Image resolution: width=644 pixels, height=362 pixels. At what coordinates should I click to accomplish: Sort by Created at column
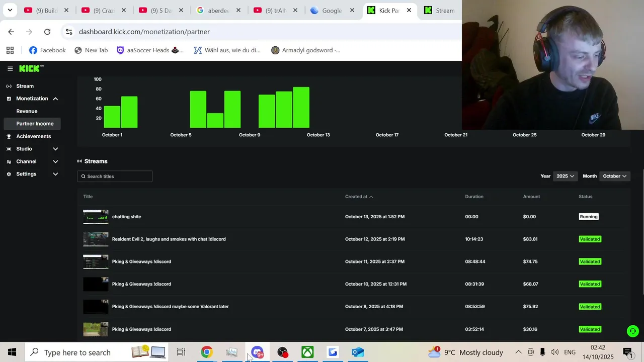359,197
